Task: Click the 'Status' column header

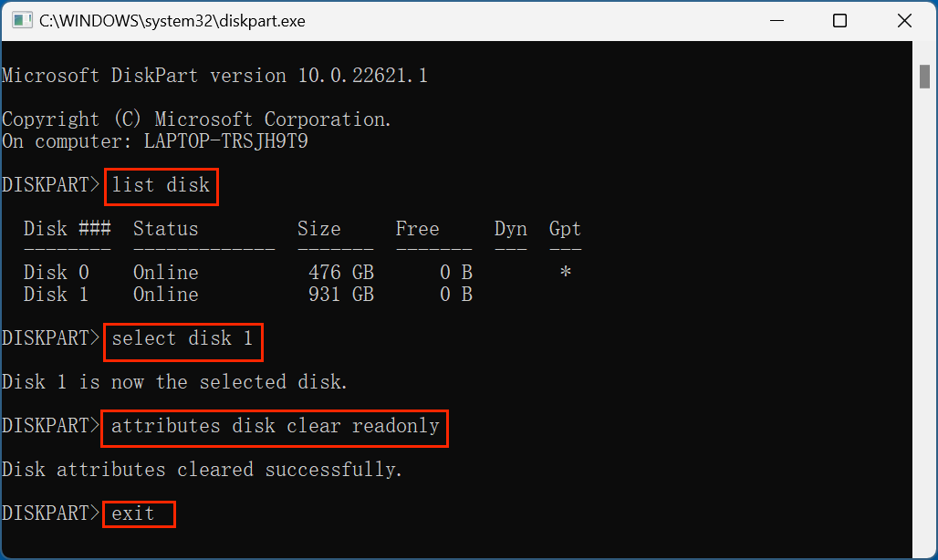Action: [165, 228]
